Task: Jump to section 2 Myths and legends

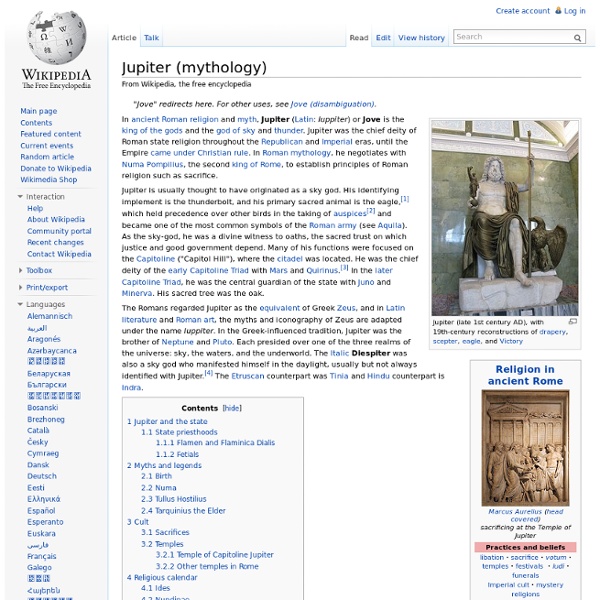Action: 164,465
